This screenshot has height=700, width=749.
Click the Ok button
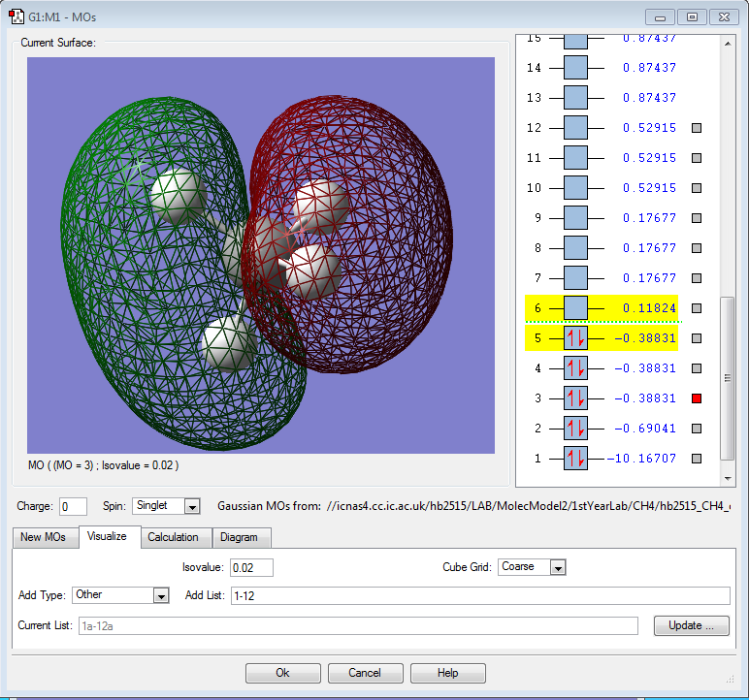(x=282, y=673)
